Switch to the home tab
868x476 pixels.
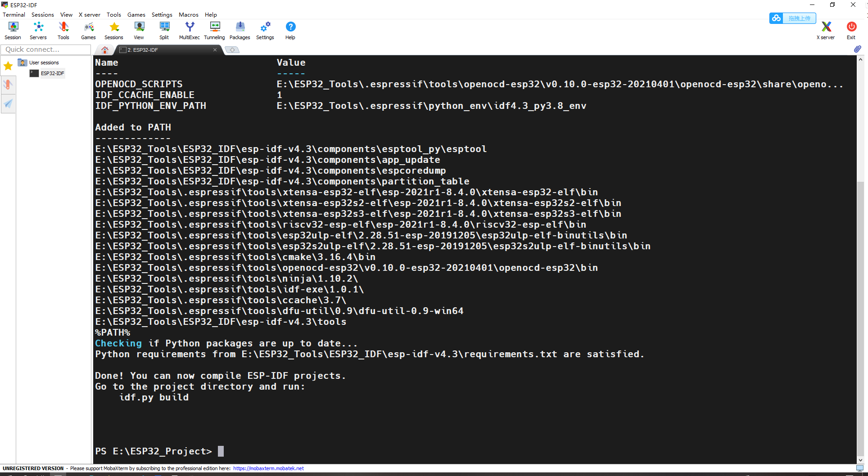pyautogui.click(x=104, y=49)
